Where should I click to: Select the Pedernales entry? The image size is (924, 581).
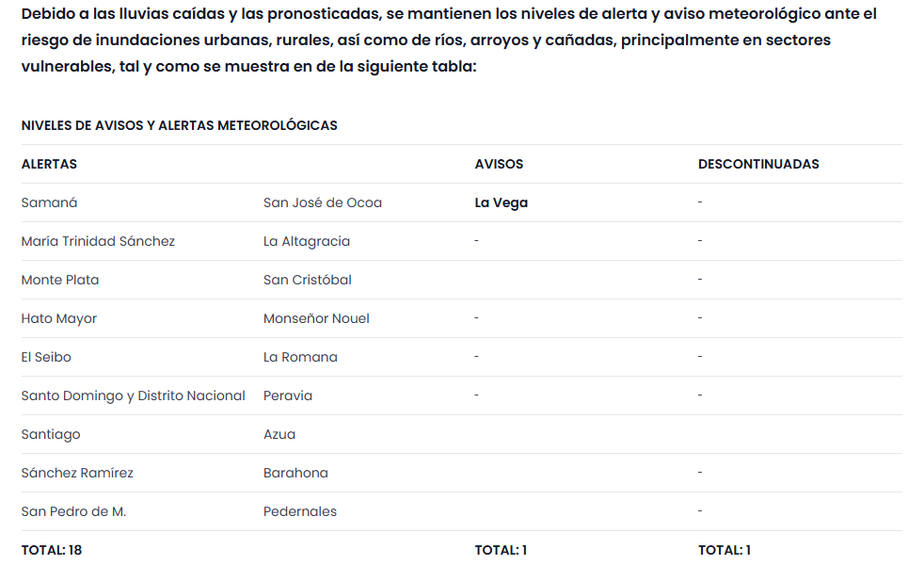click(x=299, y=511)
